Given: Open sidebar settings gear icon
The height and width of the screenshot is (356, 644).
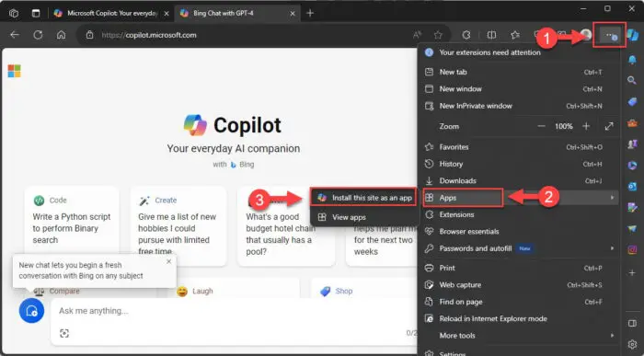Looking at the screenshot, I should point(633,344).
